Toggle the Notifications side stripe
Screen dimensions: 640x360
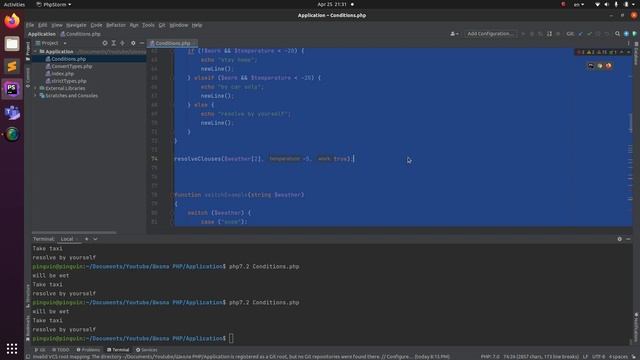636,328
